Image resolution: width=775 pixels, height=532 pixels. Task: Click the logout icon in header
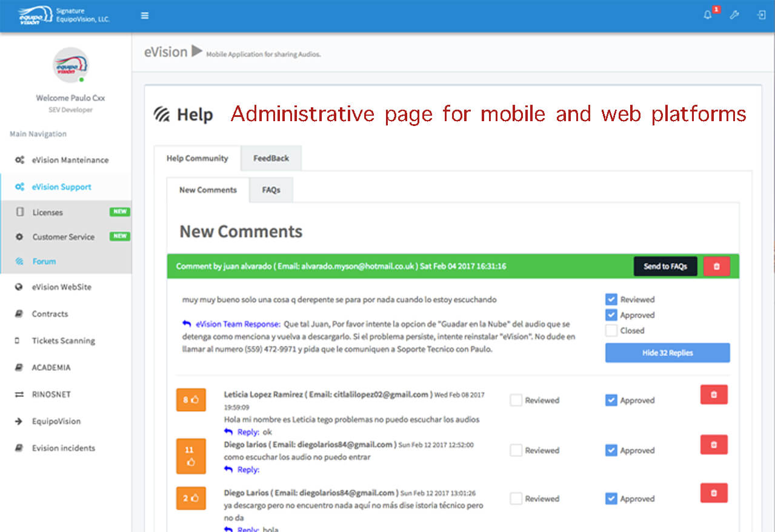click(762, 15)
